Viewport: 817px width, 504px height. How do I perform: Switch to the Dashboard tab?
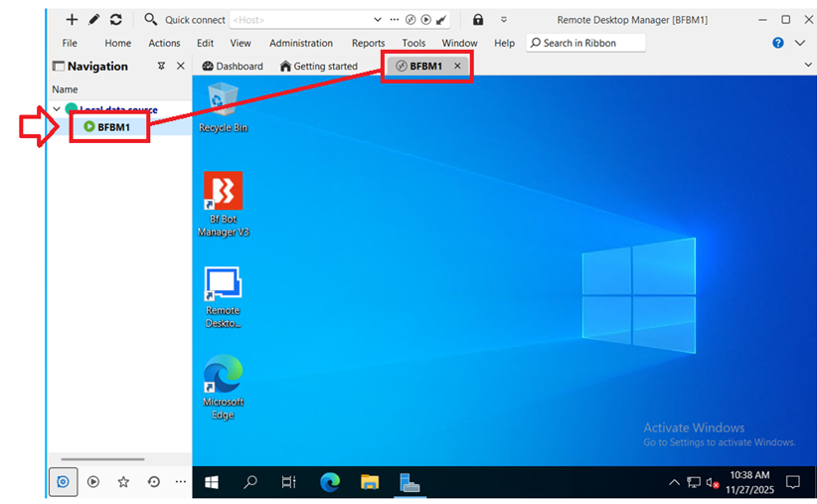pos(233,66)
